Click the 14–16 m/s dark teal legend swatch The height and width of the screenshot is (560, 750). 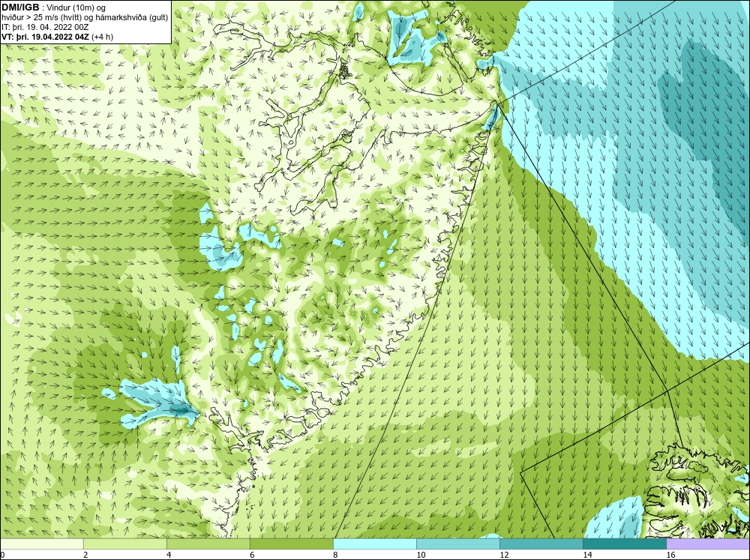[x=625, y=544]
